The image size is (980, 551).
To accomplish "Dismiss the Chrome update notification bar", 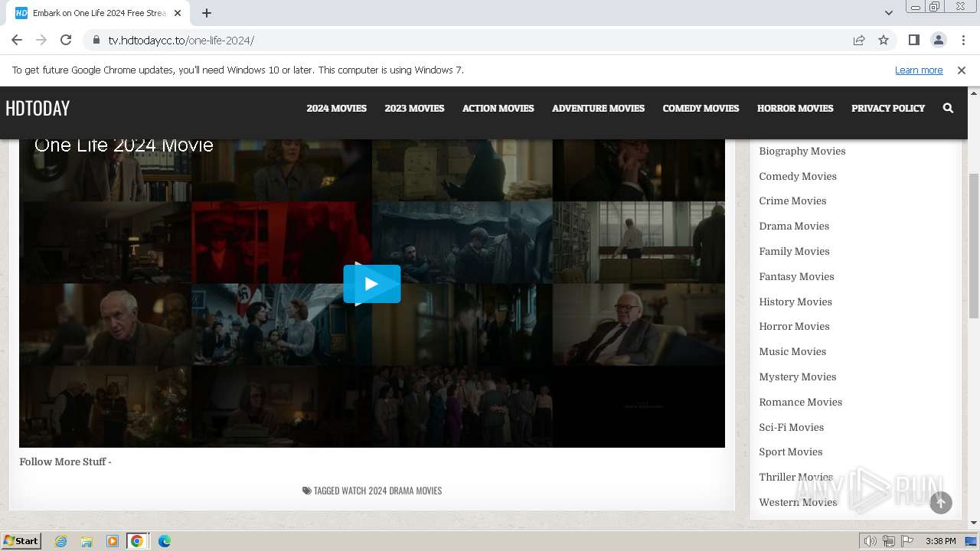I will (x=962, y=70).
